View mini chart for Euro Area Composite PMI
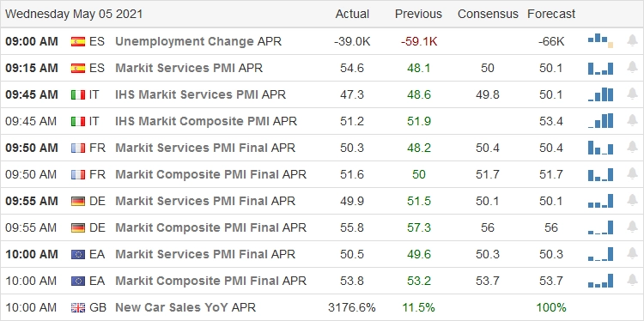 click(x=600, y=281)
